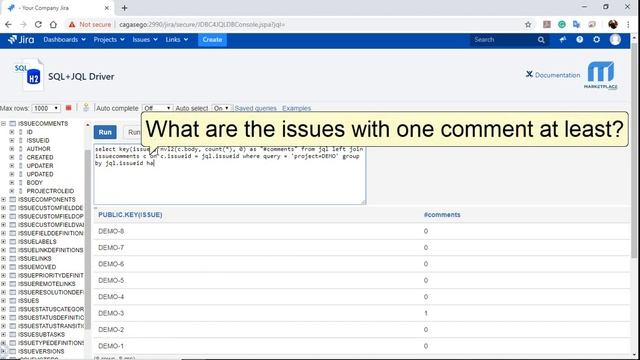
Task: Click the Marketplace logo
Action: [x=600, y=75]
